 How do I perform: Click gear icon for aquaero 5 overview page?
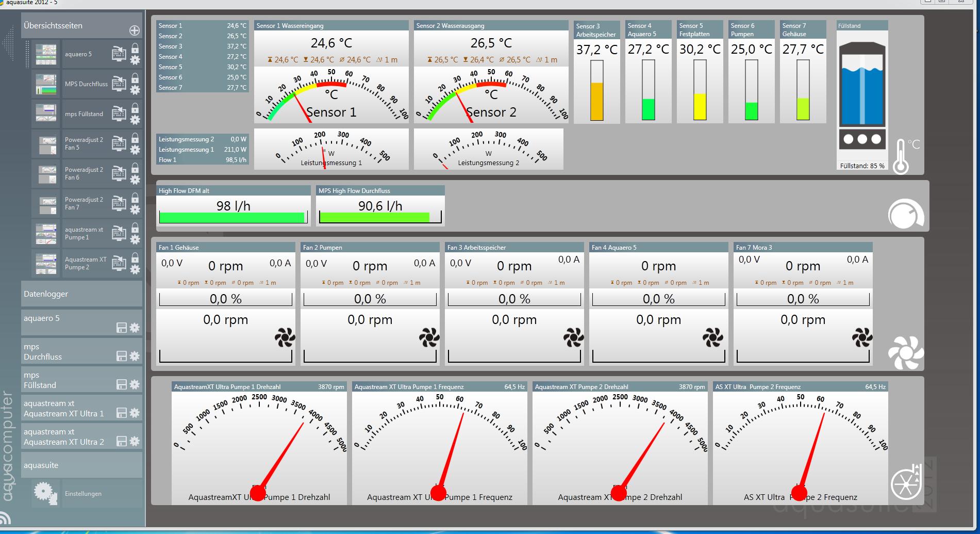[x=135, y=60]
